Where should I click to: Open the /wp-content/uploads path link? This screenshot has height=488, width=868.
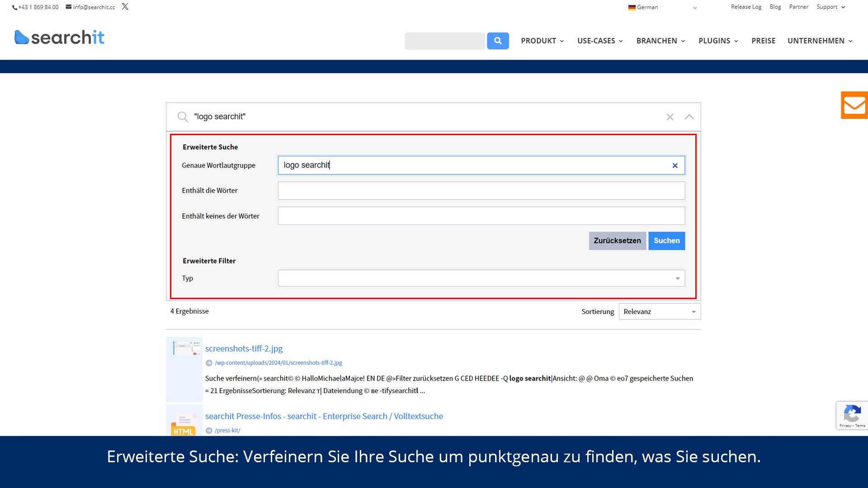coord(278,363)
